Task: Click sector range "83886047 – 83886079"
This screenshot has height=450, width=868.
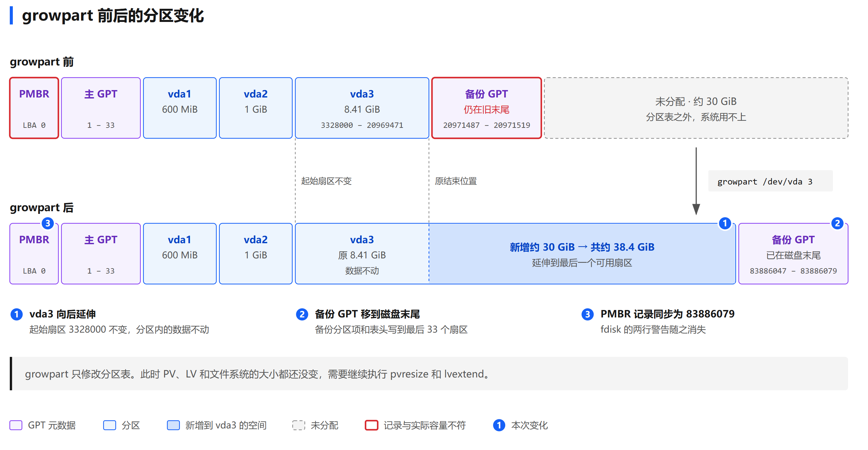Action: [793, 271]
